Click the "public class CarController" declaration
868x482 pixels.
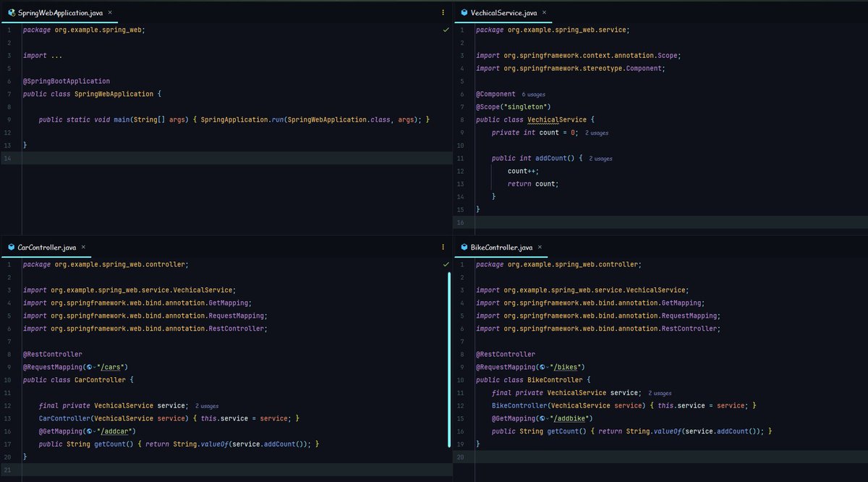point(78,380)
